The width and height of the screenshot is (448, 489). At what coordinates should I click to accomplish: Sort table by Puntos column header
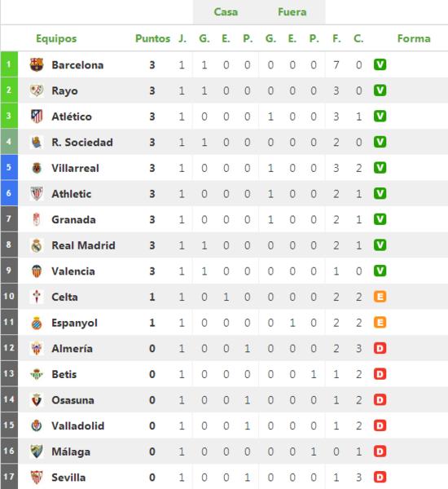tap(153, 38)
